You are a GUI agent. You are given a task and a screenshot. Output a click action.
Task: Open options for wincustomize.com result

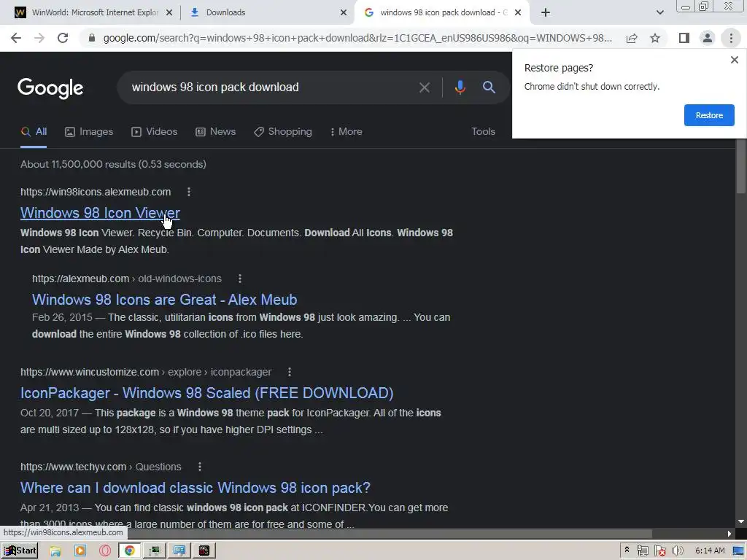pyautogui.click(x=289, y=372)
